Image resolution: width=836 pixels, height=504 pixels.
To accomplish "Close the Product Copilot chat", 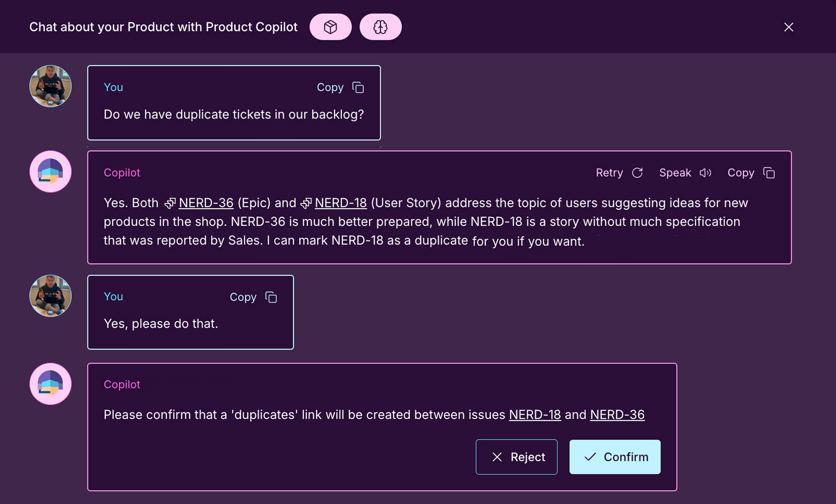I will click(x=788, y=27).
